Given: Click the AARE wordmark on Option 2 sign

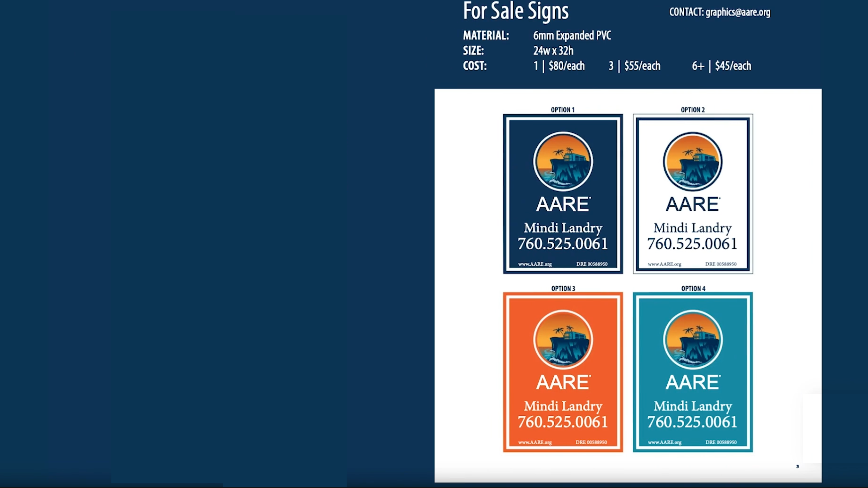Looking at the screenshot, I should coord(693,204).
